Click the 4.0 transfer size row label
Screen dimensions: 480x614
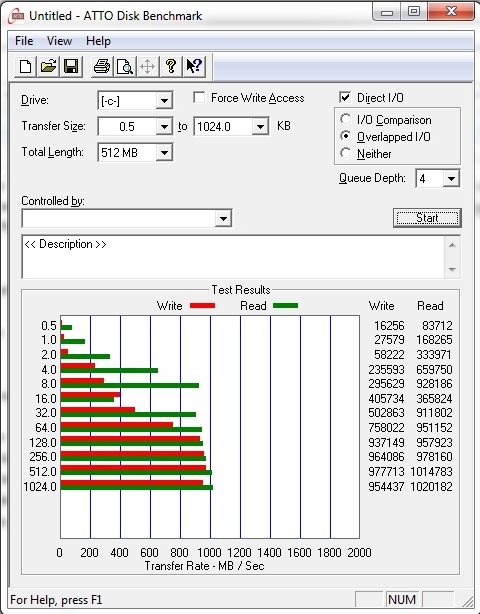[x=49, y=369]
